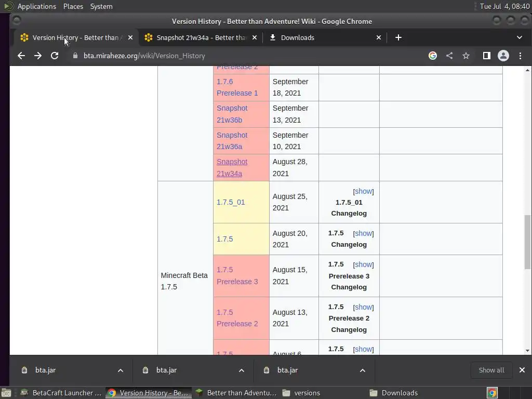532x399 pixels.
Task: Expand first bta.jar download options
Action: point(120,370)
